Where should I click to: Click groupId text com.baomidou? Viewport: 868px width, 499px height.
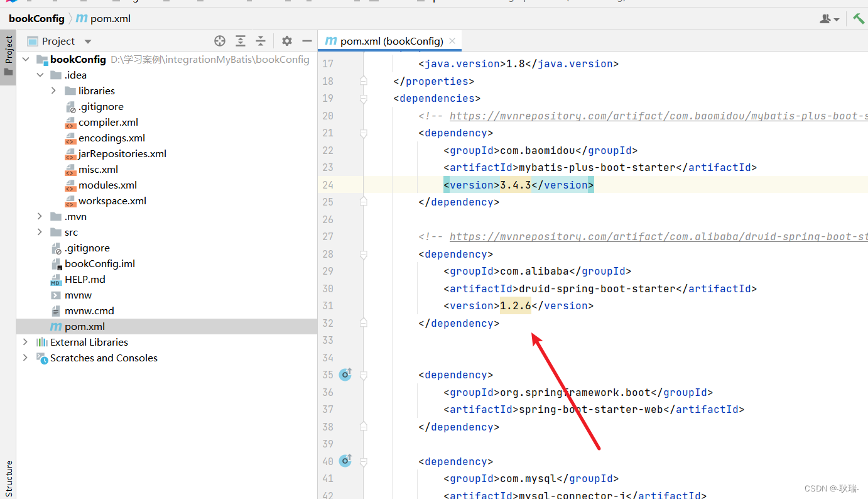[538, 150]
